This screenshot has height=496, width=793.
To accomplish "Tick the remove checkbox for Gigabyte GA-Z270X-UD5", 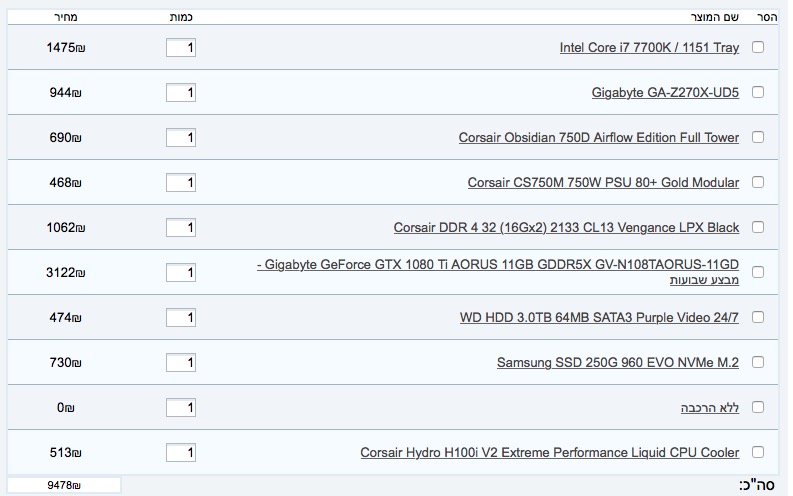I will pos(758,92).
